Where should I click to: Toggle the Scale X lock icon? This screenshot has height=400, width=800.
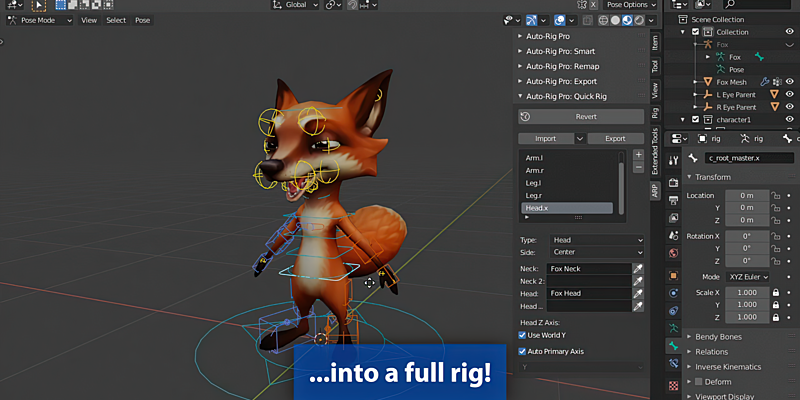tap(776, 292)
